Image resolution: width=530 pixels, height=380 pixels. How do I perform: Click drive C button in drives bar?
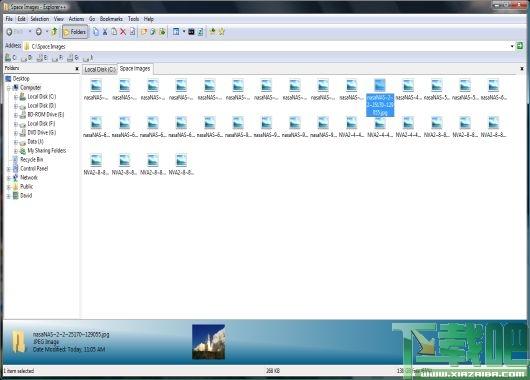[x=10, y=58]
